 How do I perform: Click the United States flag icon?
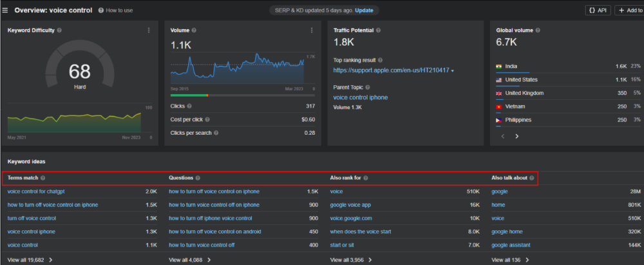click(x=499, y=80)
